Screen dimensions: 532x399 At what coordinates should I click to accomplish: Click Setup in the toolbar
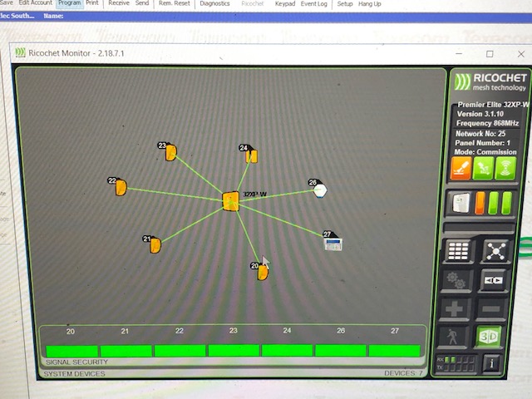(345, 4)
